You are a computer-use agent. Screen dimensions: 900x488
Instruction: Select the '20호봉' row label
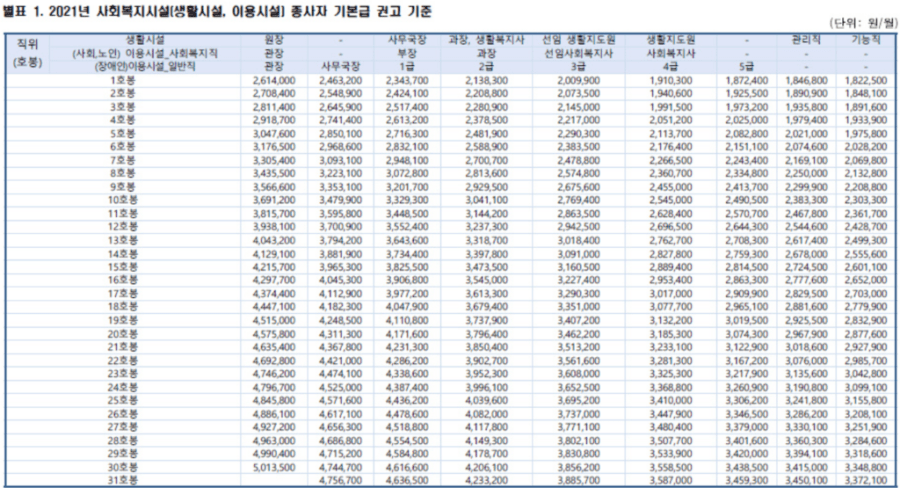click(122, 334)
